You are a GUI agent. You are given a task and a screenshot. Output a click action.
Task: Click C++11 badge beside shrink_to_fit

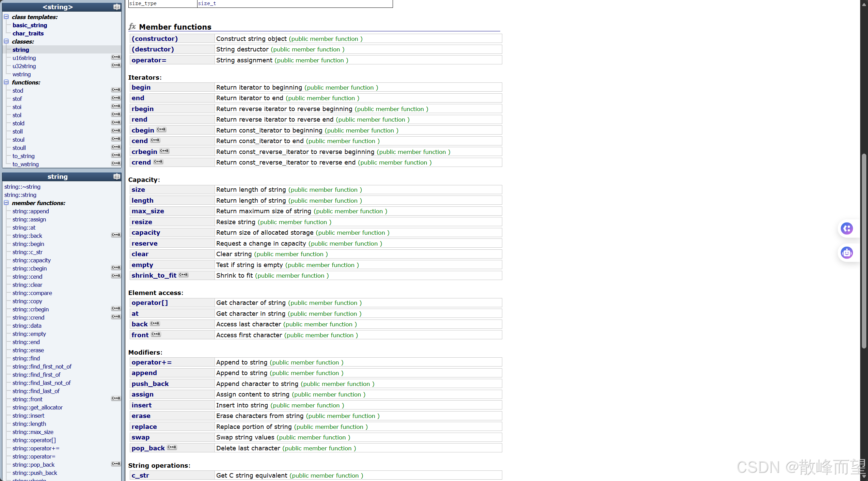(x=184, y=275)
